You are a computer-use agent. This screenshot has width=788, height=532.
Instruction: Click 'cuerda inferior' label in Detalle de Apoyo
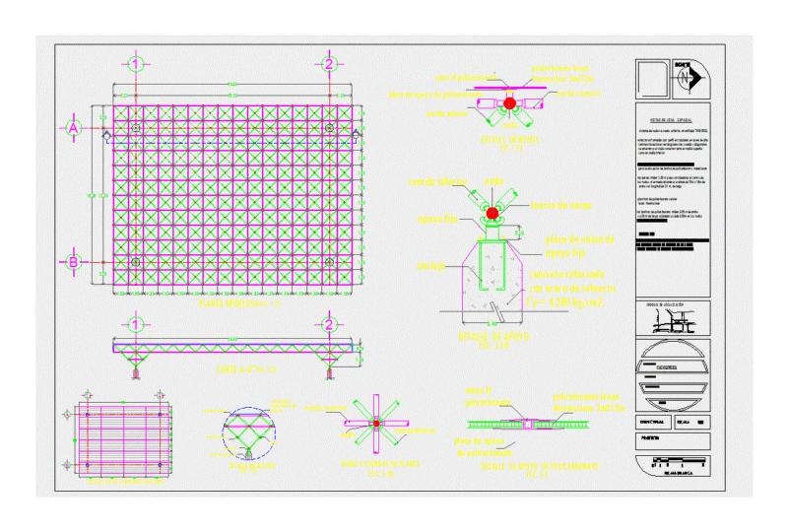coord(437,181)
